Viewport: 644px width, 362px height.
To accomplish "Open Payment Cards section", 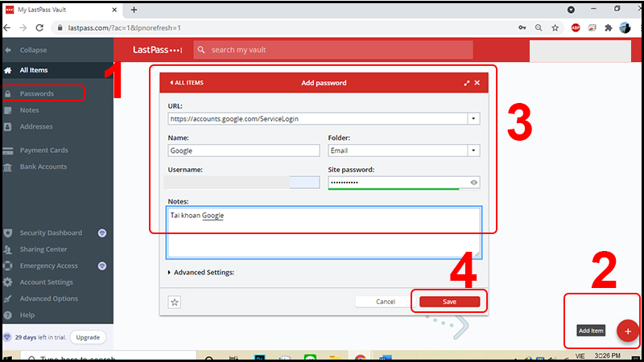I will tap(44, 150).
